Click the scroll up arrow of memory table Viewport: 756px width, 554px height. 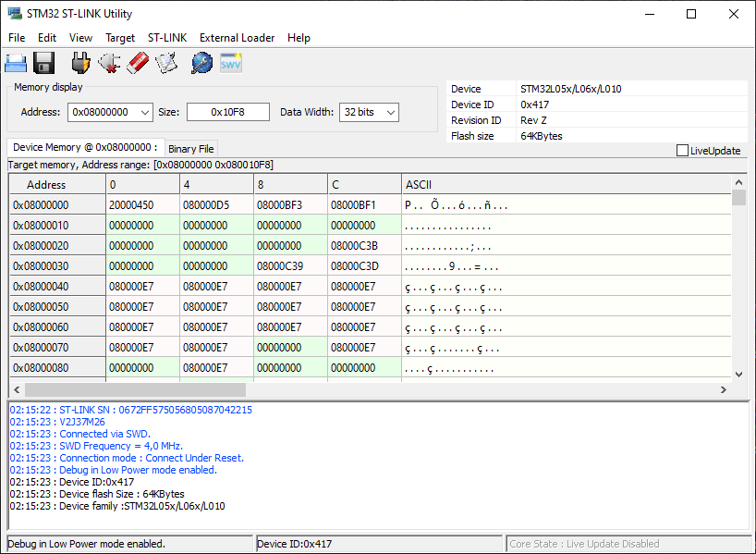(738, 182)
